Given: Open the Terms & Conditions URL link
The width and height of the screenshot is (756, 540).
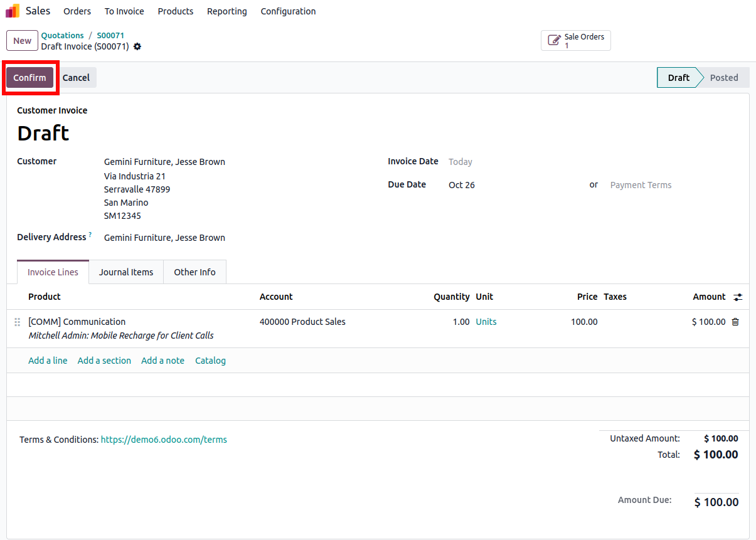Looking at the screenshot, I should pos(164,440).
